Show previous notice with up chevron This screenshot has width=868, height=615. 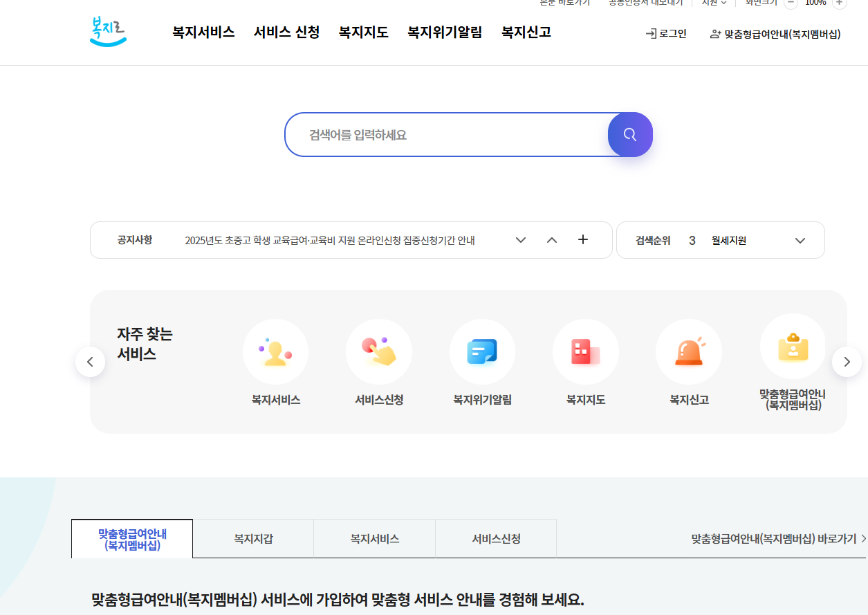click(x=552, y=240)
